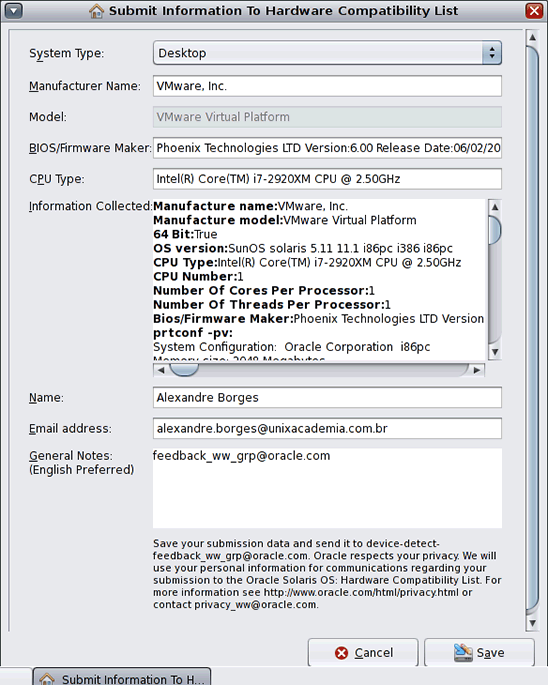Viewport: 548px width, 685px height.
Task: Click the Information Collected vertical scroll thumb
Action: [x=495, y=230]
